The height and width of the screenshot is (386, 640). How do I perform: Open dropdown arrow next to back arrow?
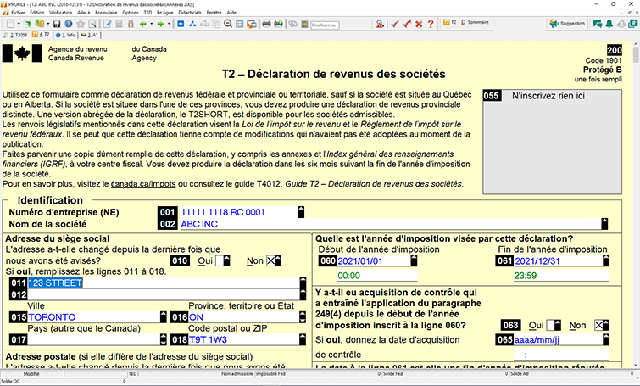click(151, 24)
